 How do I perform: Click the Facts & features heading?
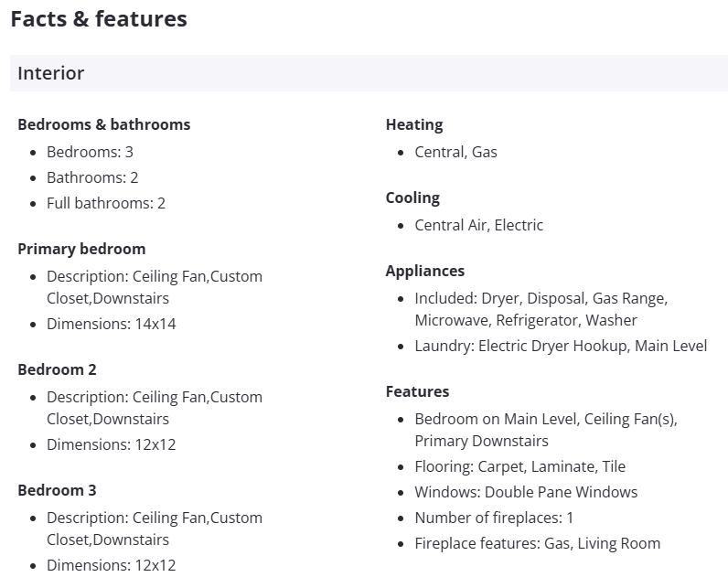[x=99, y=18]
